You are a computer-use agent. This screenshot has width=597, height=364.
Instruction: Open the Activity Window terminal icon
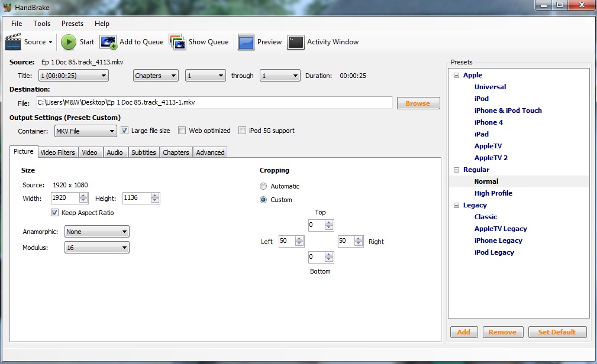coord(296,42)
